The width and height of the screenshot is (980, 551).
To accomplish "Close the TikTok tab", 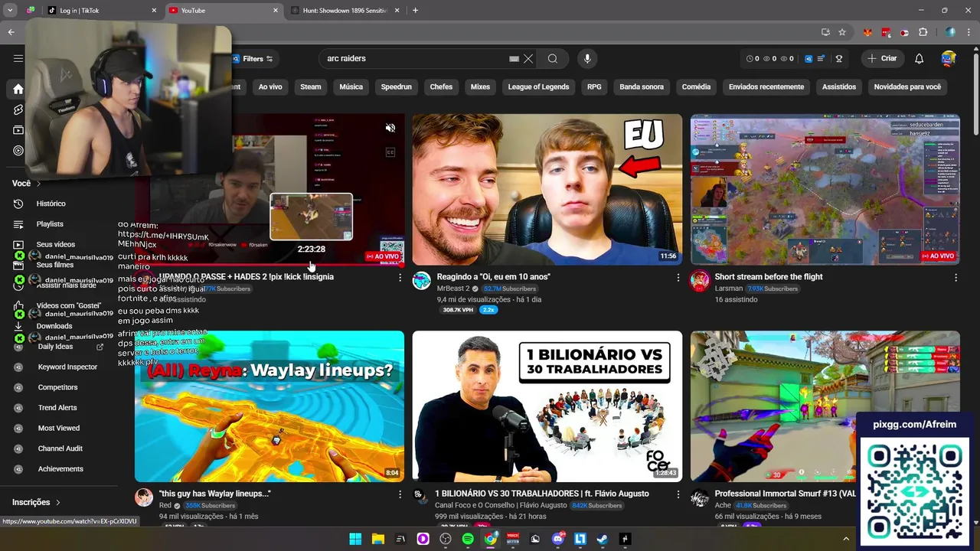I will 154,10.
